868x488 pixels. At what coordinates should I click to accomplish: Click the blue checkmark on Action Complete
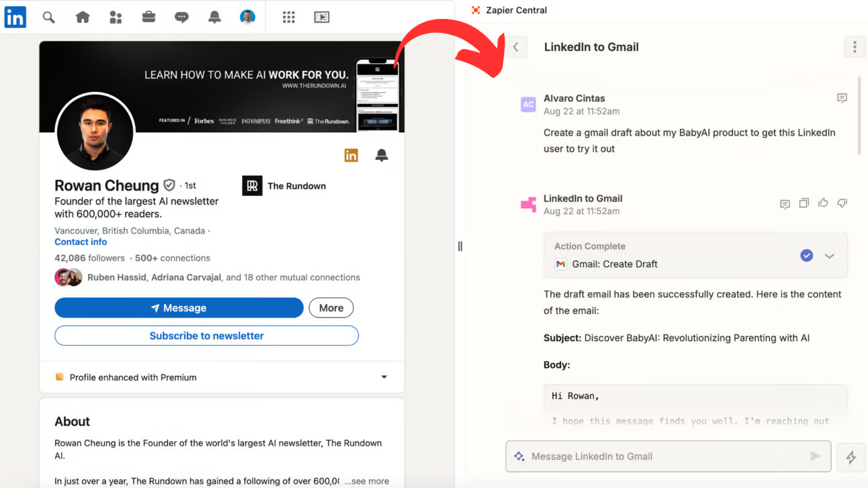click(807, 255)
